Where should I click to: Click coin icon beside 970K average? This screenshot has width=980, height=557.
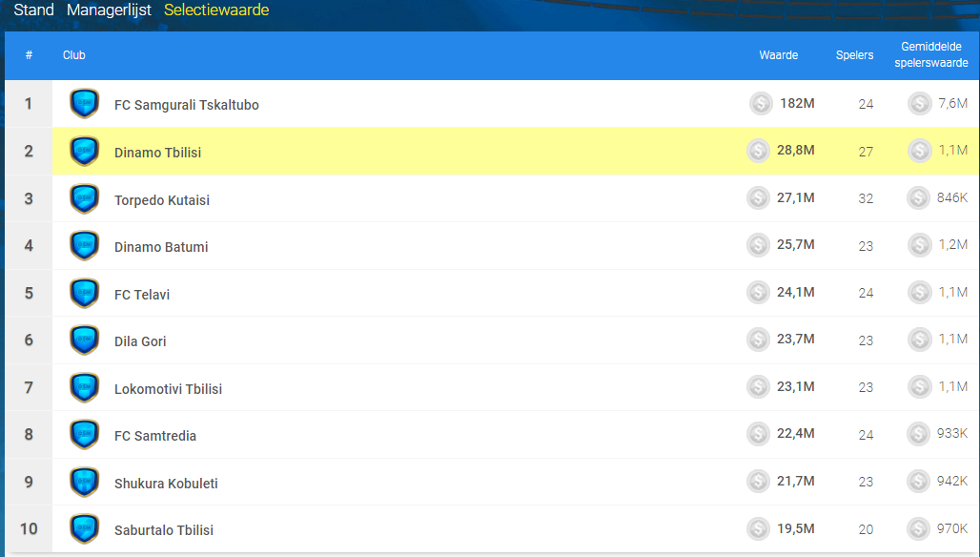(x=918, y=528)
